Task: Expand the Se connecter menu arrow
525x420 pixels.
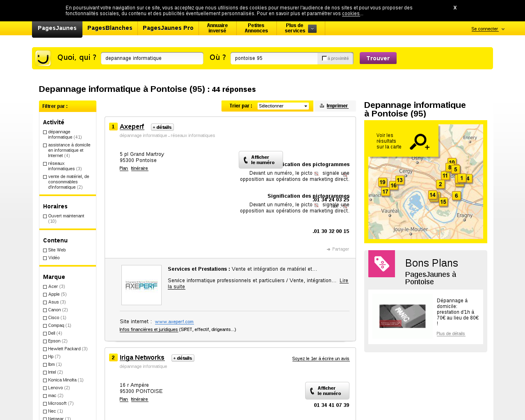Action: click(503, 29)
